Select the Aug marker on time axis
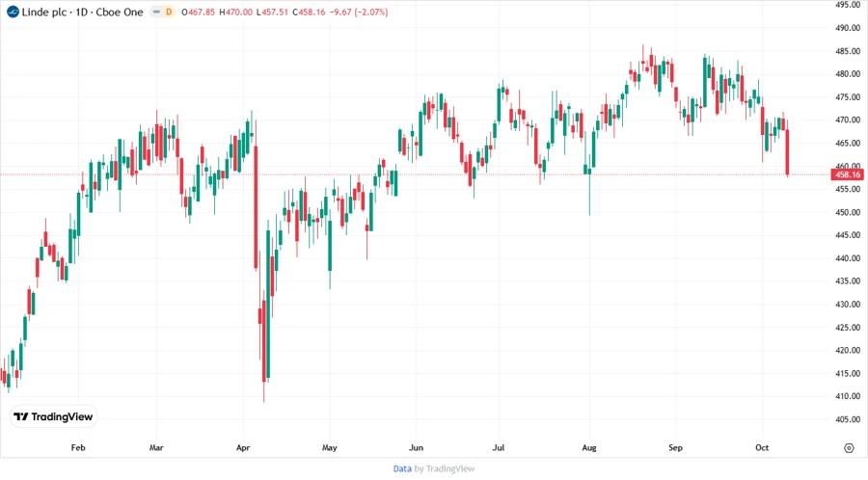The image size is (868, 480). click(x=587, y=447)
